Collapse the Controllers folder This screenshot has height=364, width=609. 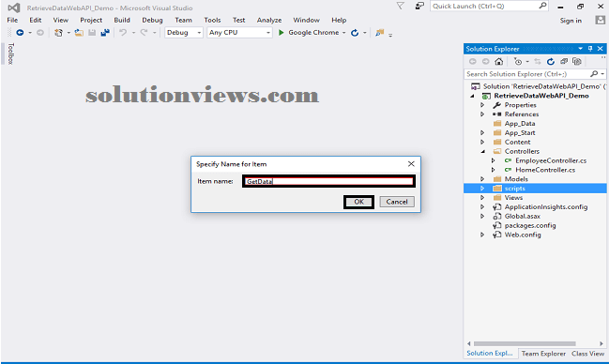[x=482, y=151]
